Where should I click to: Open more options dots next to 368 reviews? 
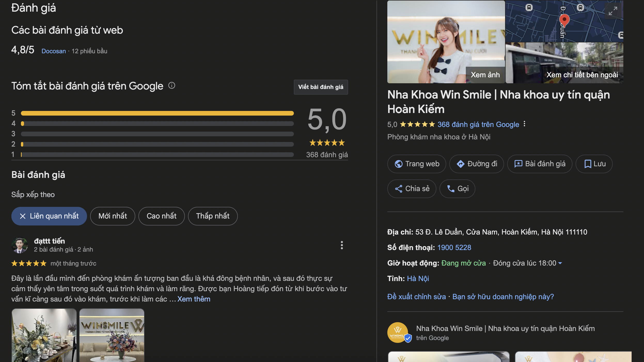tap(524, 124)
